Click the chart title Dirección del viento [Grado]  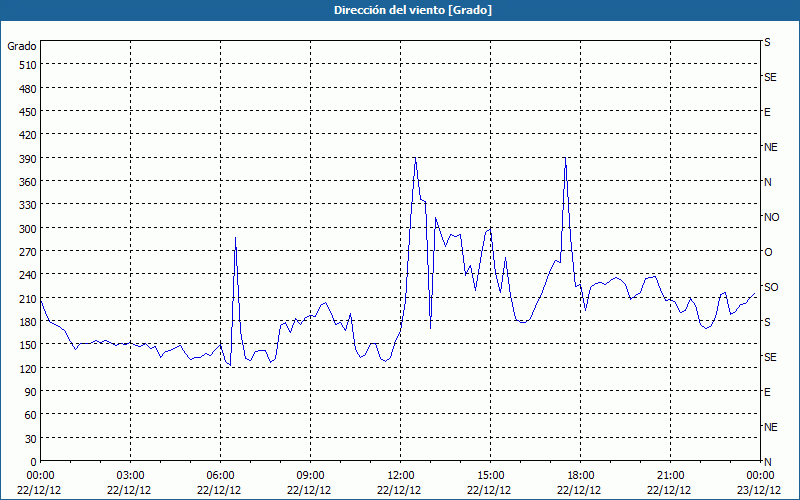[413, 10]
